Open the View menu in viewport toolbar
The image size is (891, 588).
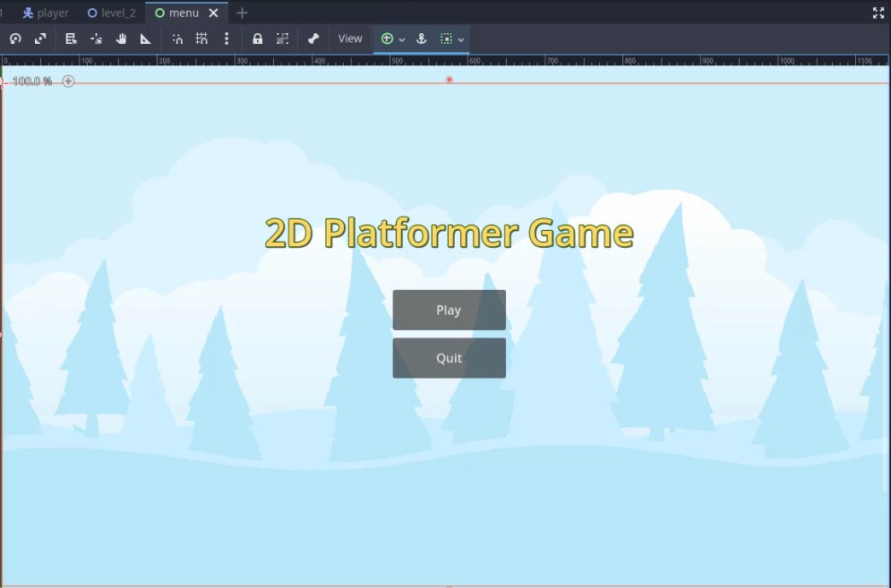tap(350, 38)
